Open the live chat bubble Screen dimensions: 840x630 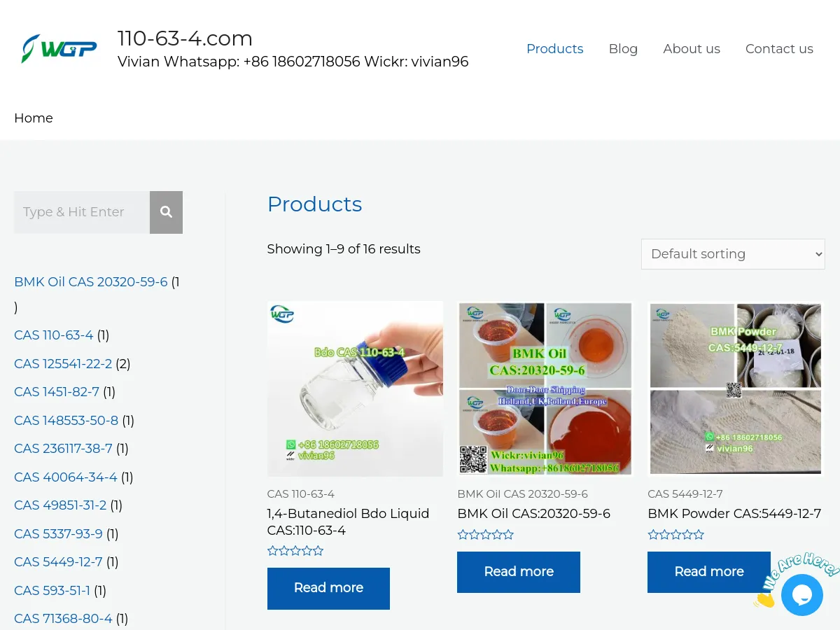801,595
